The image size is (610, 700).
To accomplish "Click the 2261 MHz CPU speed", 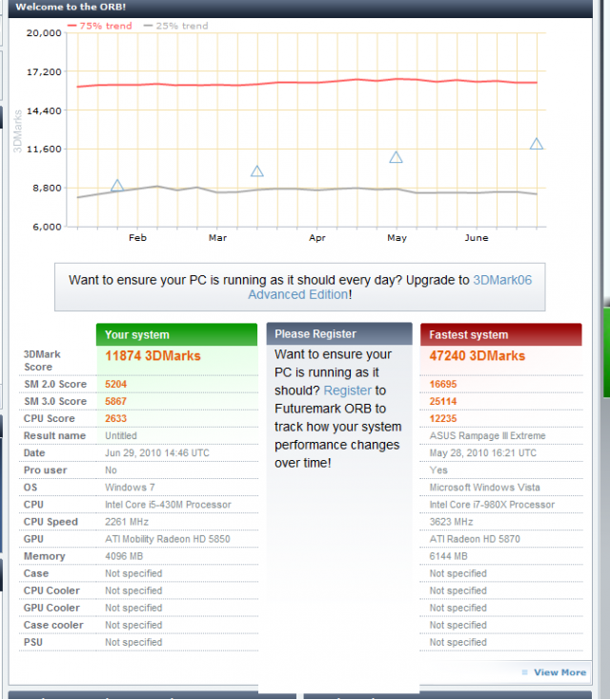I will click(x=127, y=522).
